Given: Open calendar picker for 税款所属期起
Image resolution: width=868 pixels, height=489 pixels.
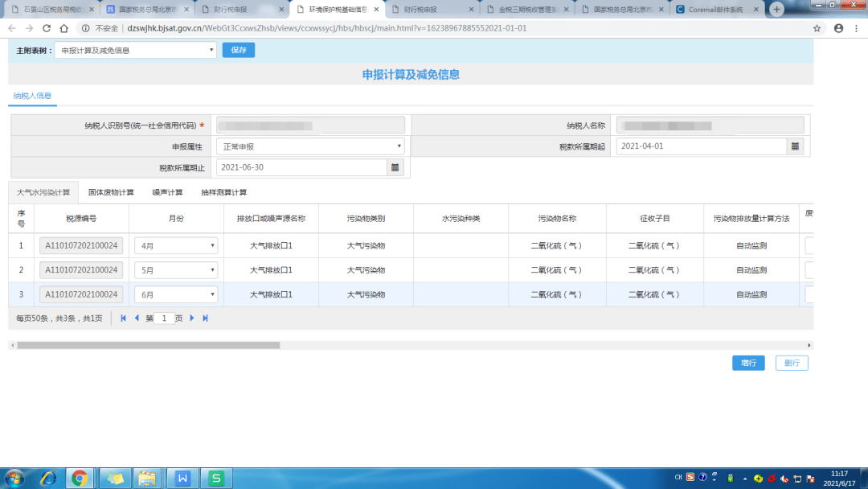Looking at the screenshot, I should [795, 146].
